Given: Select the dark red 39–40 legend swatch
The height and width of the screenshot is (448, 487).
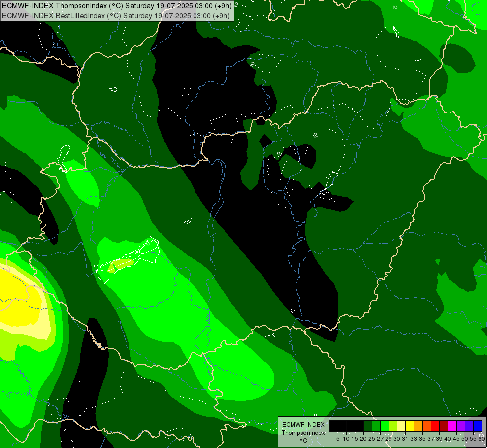Looking at the screenshot, I should pyautogui.click(x=444, y=426).
